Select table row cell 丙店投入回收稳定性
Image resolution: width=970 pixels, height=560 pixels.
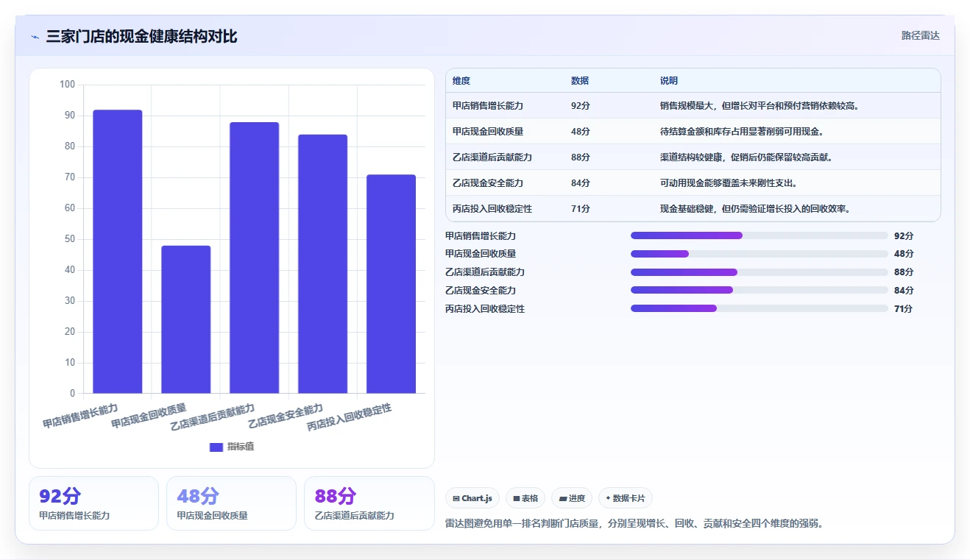(x=492, y=209)
